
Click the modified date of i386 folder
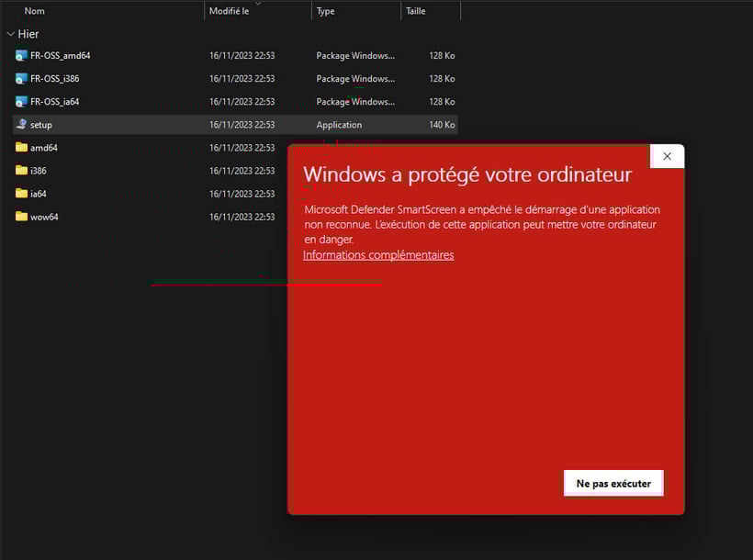[x=242, y=171]
